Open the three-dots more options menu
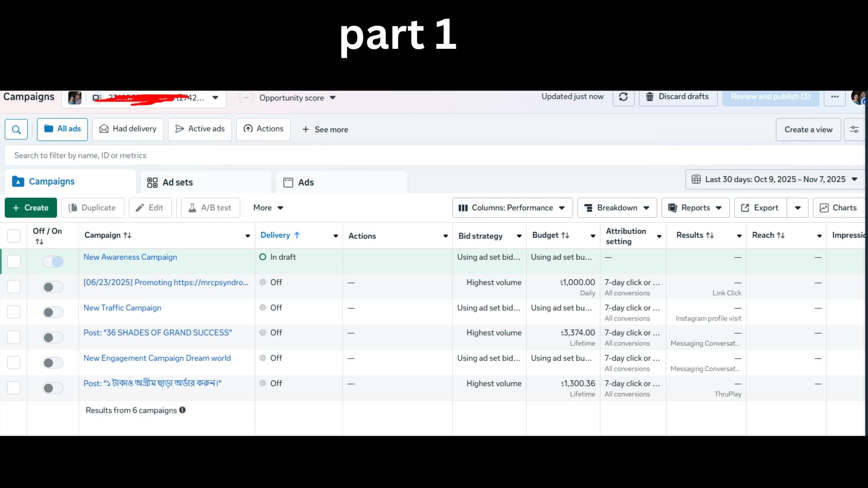 pos(835,97)
